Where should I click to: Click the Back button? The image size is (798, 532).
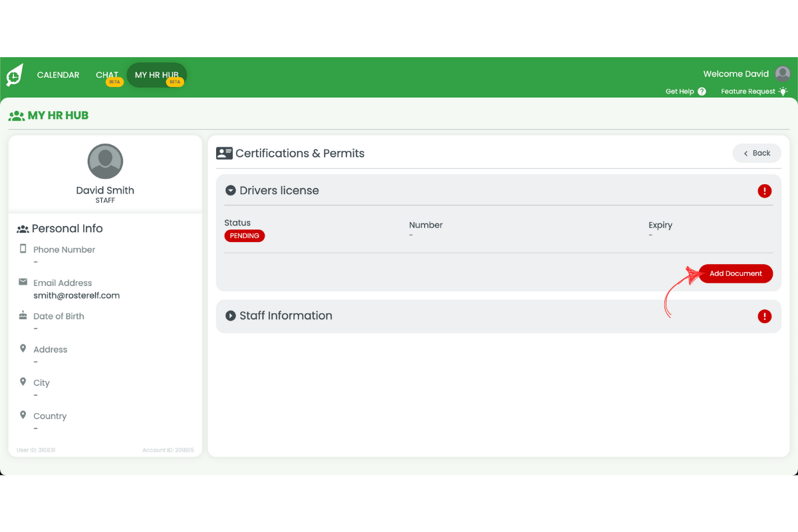tap(757, 153)
